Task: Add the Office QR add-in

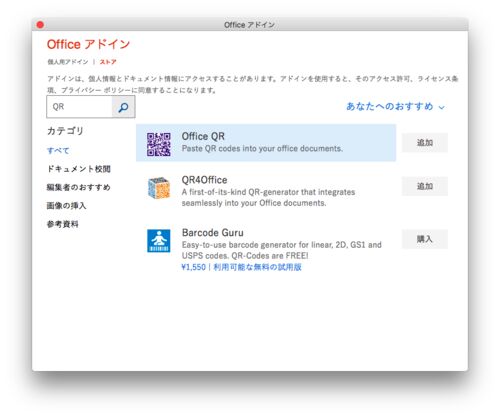Action: pos(425,143)
